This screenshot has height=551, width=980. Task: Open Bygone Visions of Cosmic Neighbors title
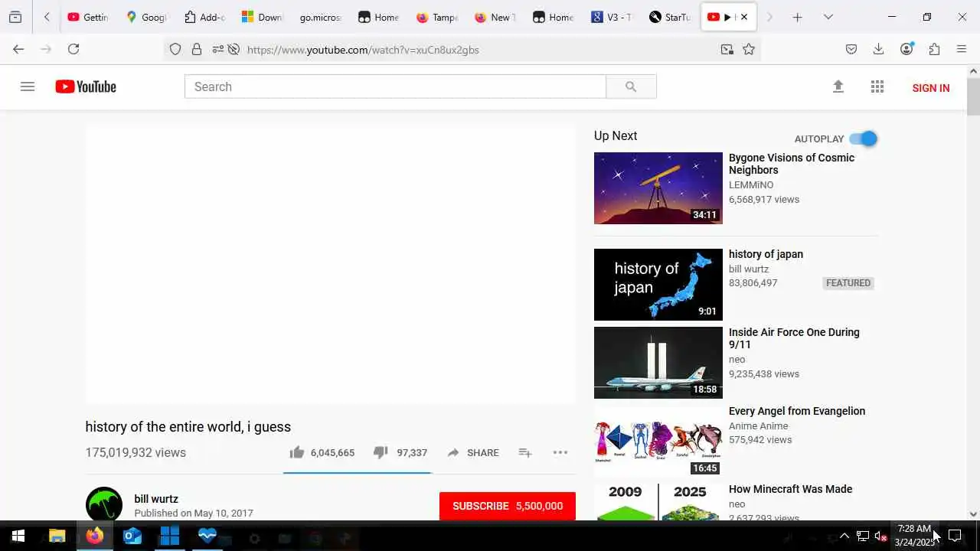792,164
